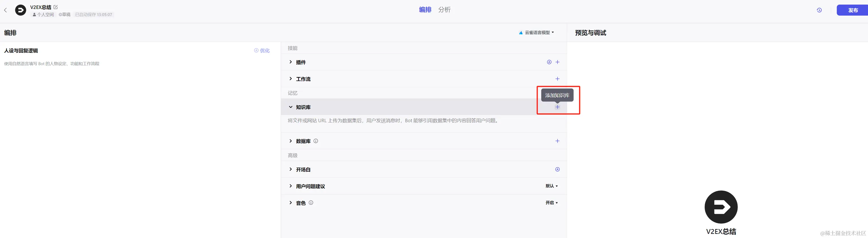Expand the 工作流 section
Viewport: 868px width, 238px height.
click(290, 79)
